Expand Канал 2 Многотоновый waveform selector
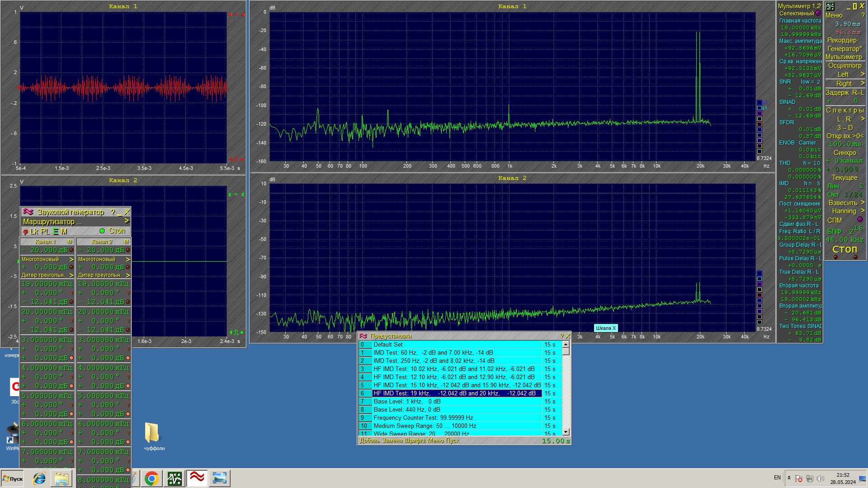 128,259
